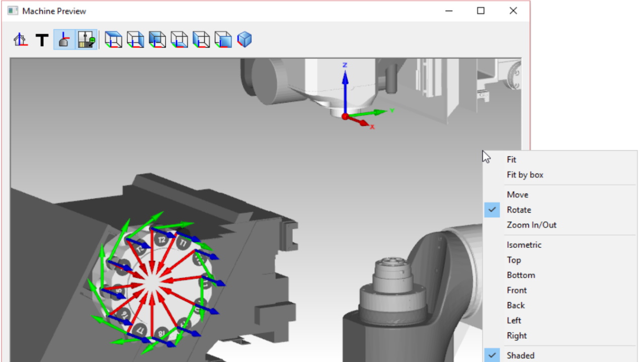Select the view cube with right face highlighted
The image size is (644, 362).
tap(135, 40)
